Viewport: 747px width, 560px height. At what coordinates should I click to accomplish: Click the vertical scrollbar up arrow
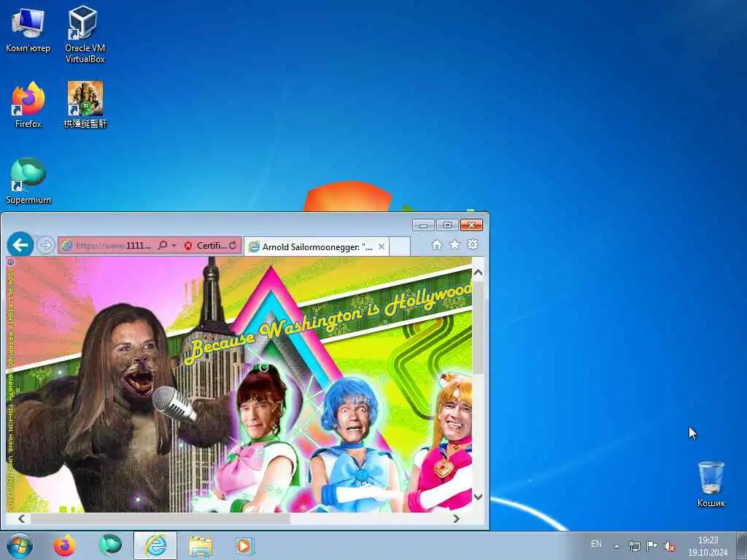479,273
